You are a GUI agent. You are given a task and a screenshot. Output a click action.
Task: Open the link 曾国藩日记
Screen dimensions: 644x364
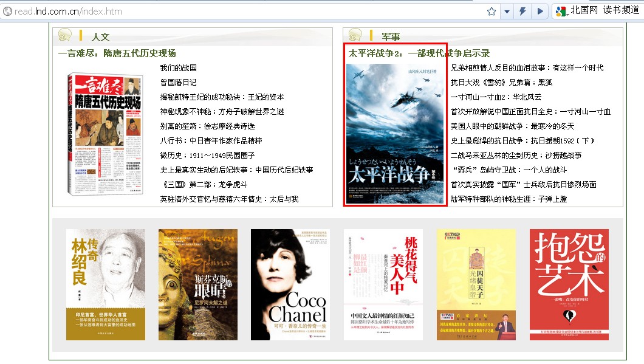(x=178, y=83)
